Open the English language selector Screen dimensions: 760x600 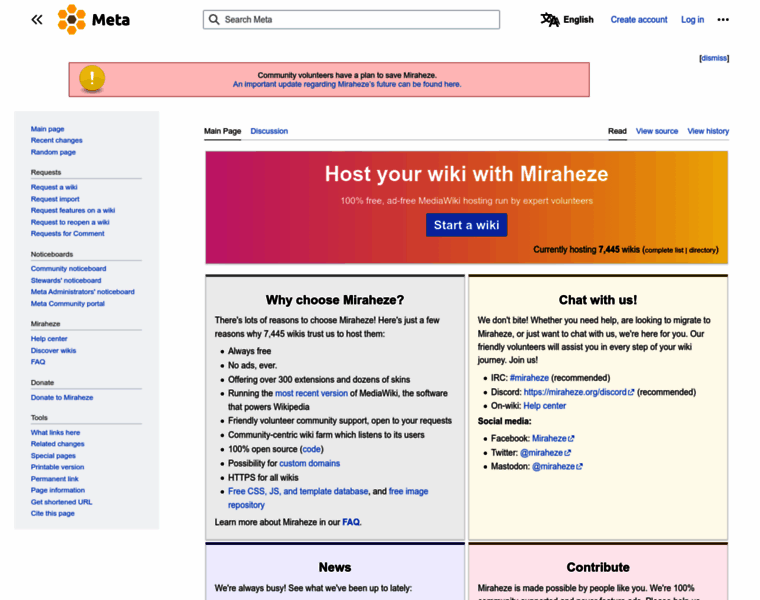point(578,20)
